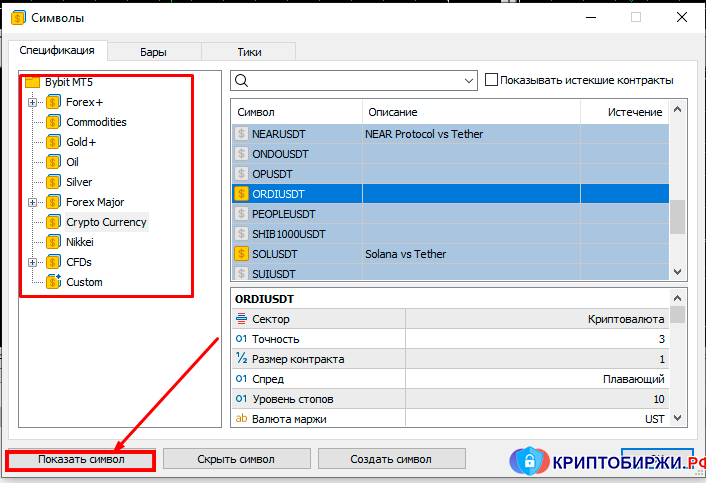Select the SOLUSDT symbol row

[x=451, y=254]
